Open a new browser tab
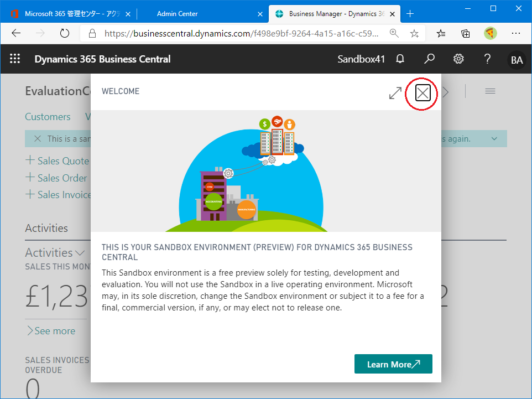The height and width of the screenshot is (399, 532). click(x=410, y=14)
